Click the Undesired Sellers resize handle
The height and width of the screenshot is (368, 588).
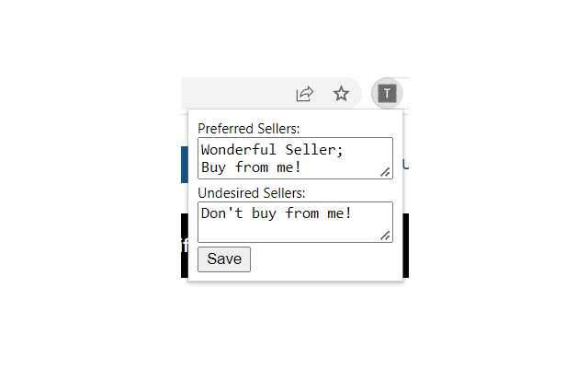click(x=386, y=236)
